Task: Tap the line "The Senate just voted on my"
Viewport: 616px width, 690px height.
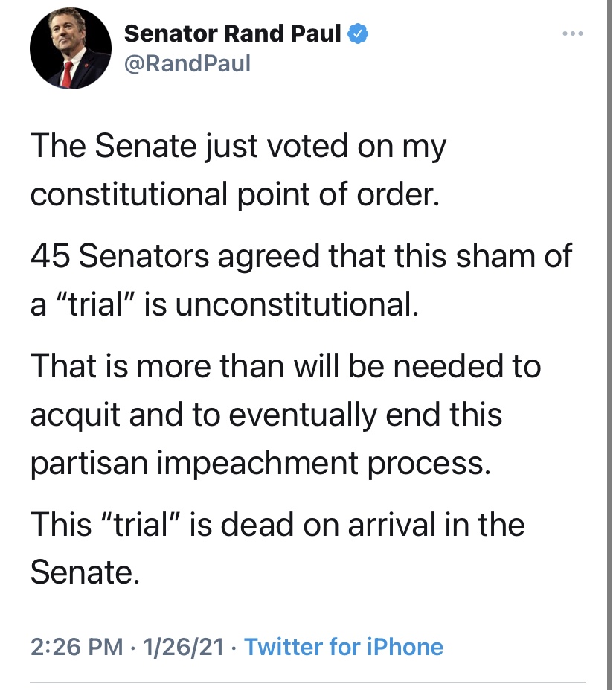Action: (x=238, y=146)
